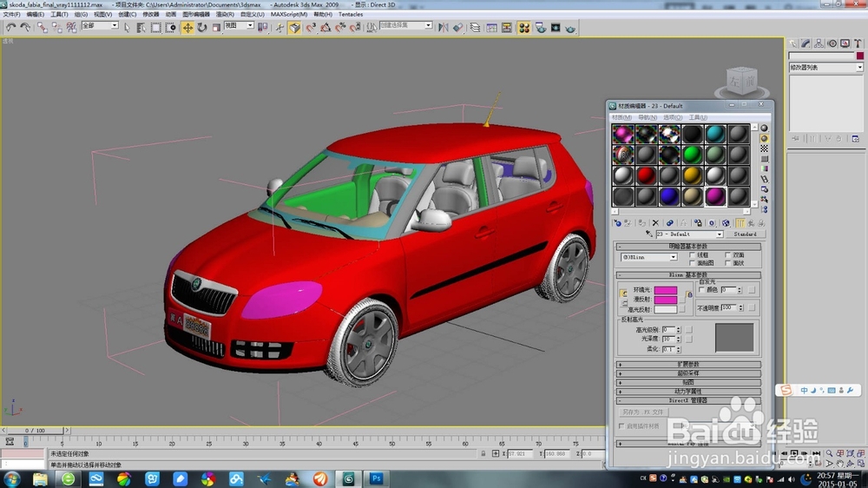Click the Get Material icon

(x=617, y=223)
